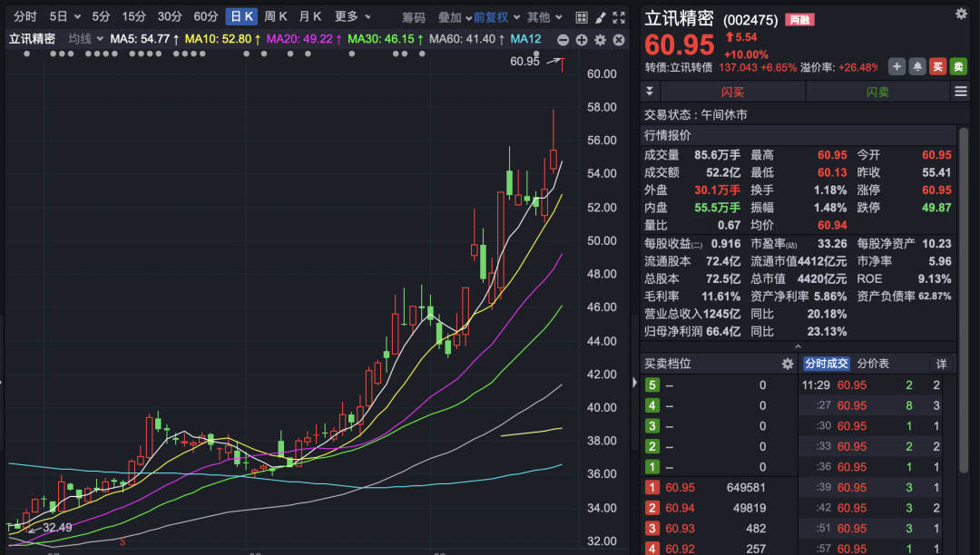
Task: Open the moving average settings gear
Action: pos(600,39)
